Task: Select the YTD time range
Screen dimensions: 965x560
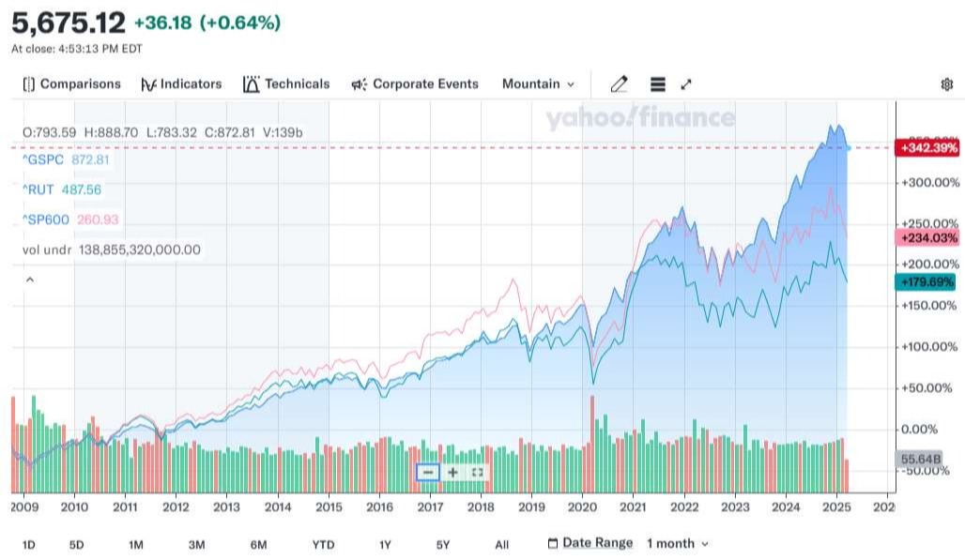Action: [x=323, y=544]
